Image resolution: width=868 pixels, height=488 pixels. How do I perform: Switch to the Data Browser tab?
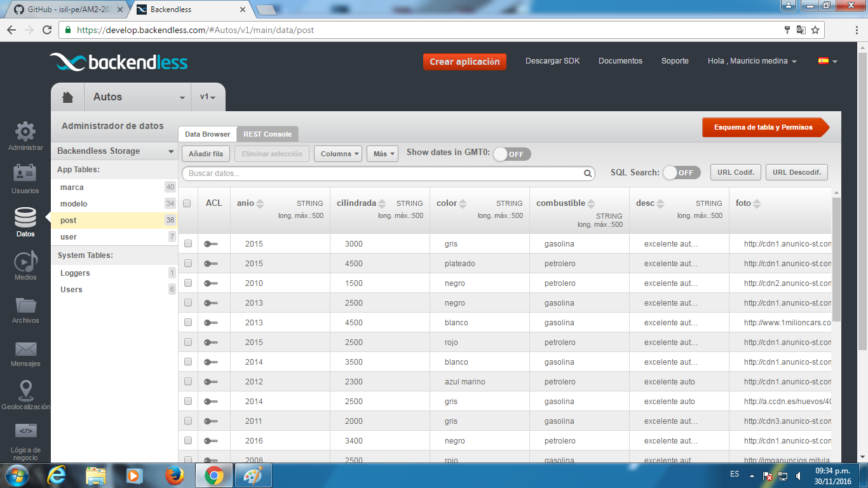[x=207, y=134]
